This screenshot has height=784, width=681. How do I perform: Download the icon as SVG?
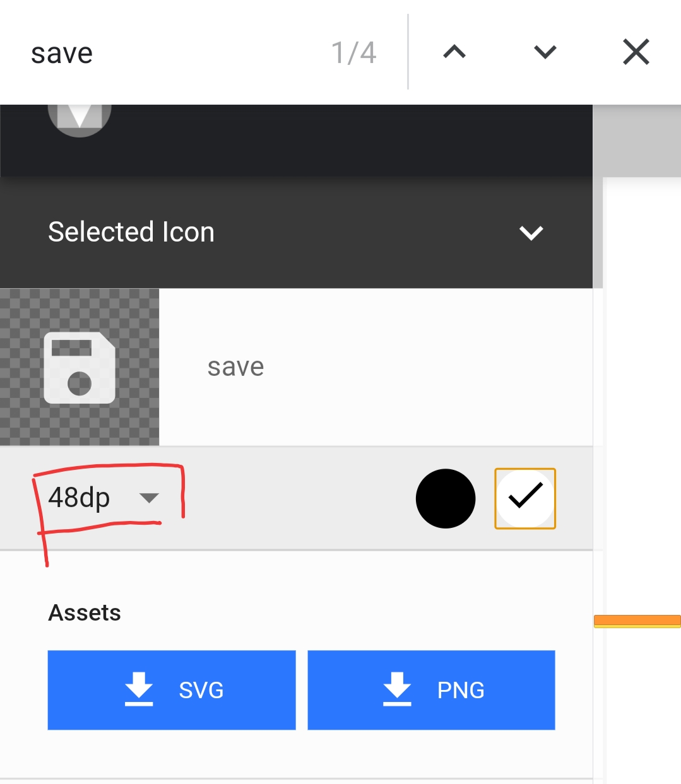click(172, 690)
